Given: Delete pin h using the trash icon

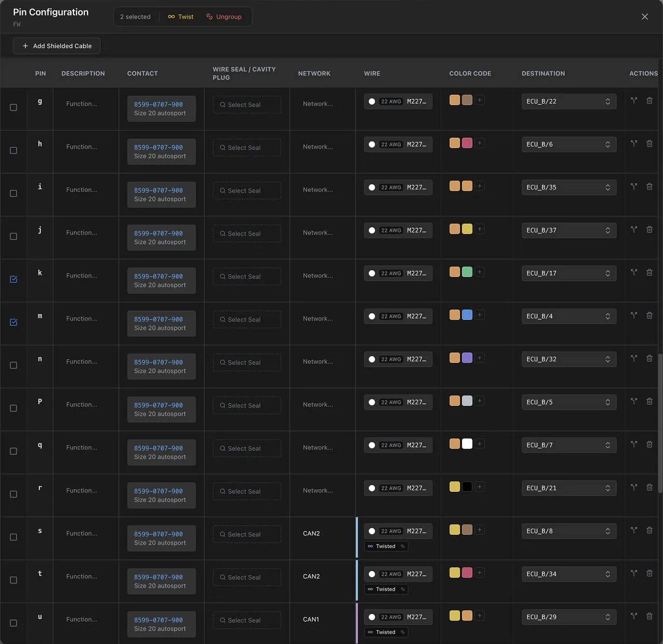Looking at the screenshot, I should [650, 143].
